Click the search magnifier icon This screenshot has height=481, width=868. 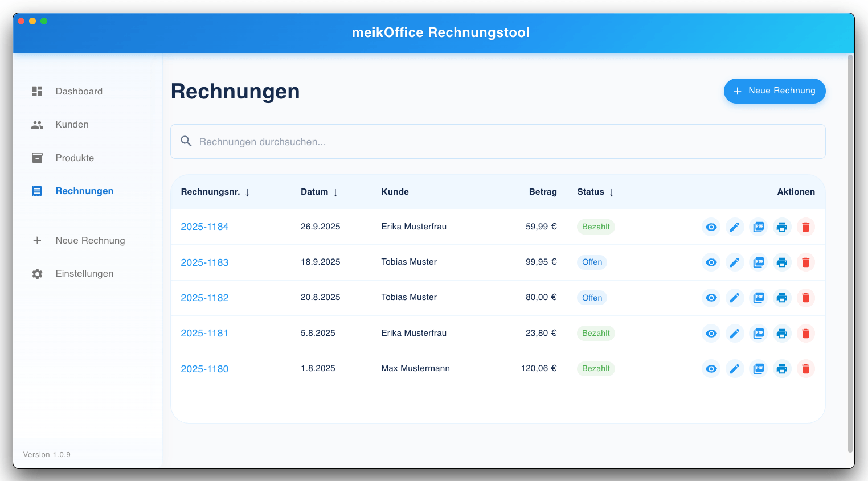186,141
